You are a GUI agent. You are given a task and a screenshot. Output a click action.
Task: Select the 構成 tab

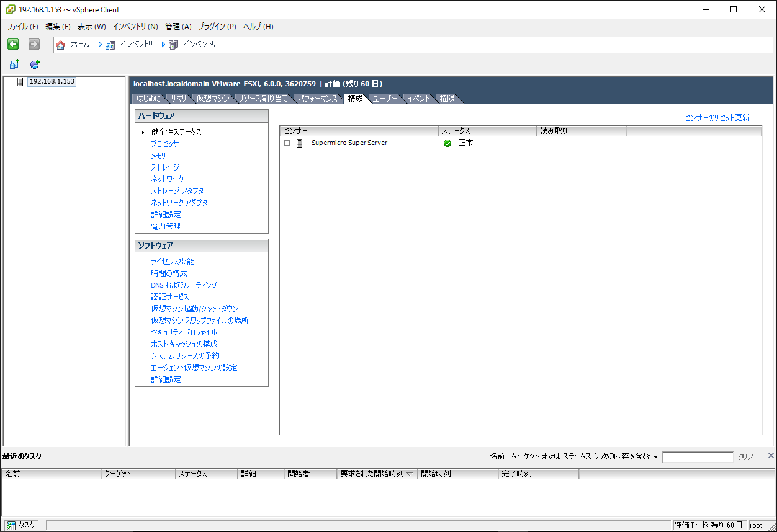click(x=356, y=98)
